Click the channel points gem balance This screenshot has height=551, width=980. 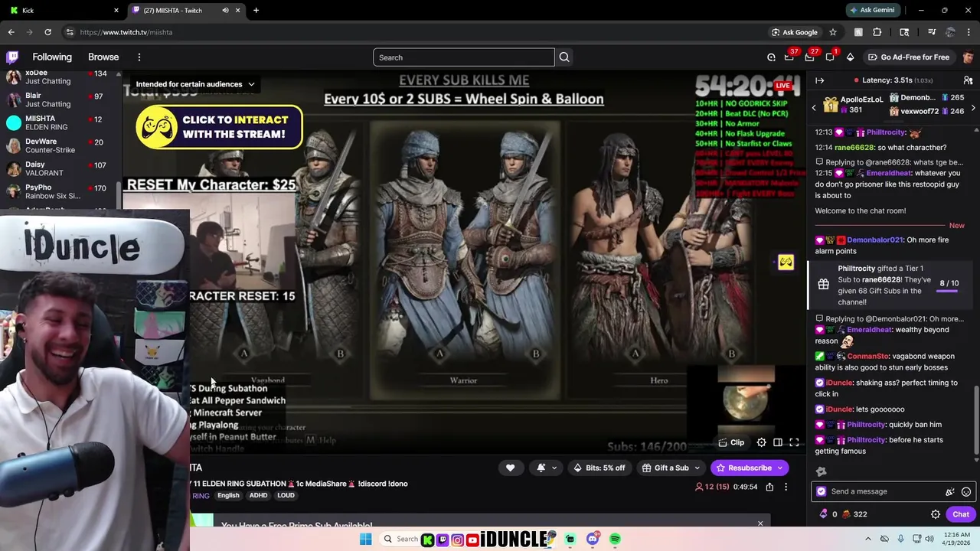(x=829, y=514)
